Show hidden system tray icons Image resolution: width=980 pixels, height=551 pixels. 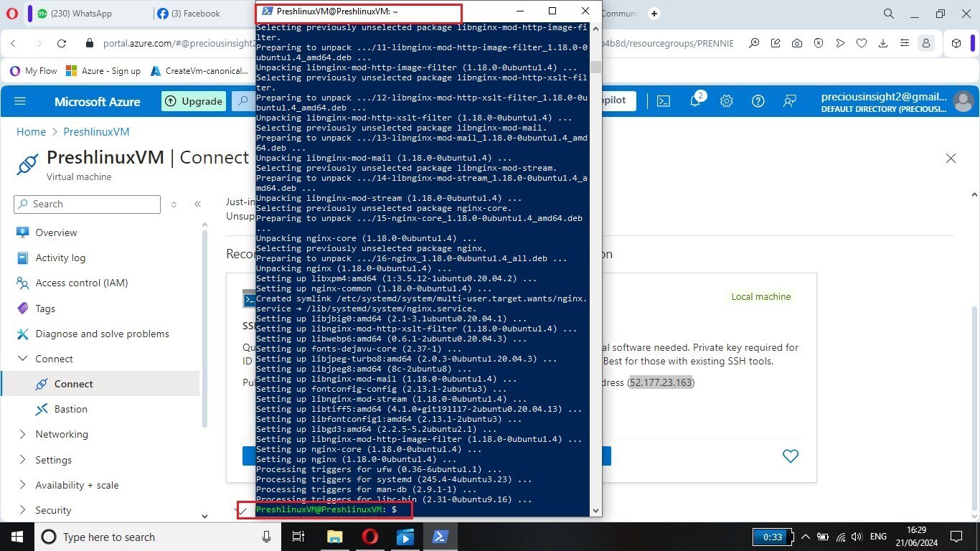[x=805, y=537]
